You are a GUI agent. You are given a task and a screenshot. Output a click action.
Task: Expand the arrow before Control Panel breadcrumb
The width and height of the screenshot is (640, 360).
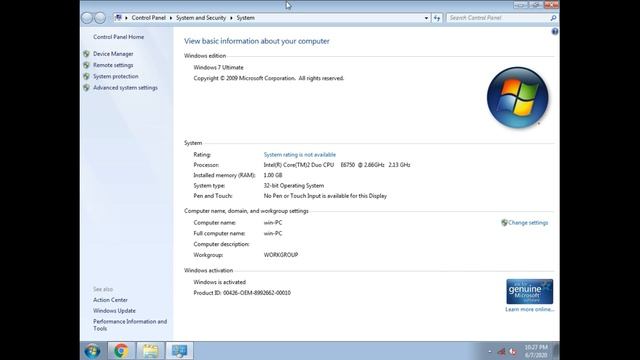pyautogui.click(x=126, y=18)
